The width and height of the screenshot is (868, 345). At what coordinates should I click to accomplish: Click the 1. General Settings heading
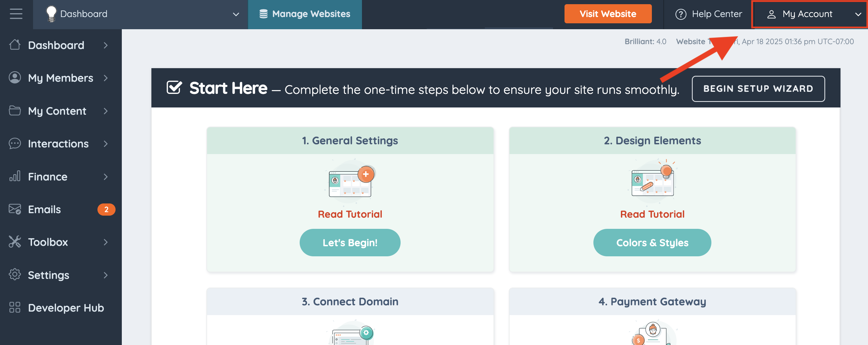(x=350, y=141)
